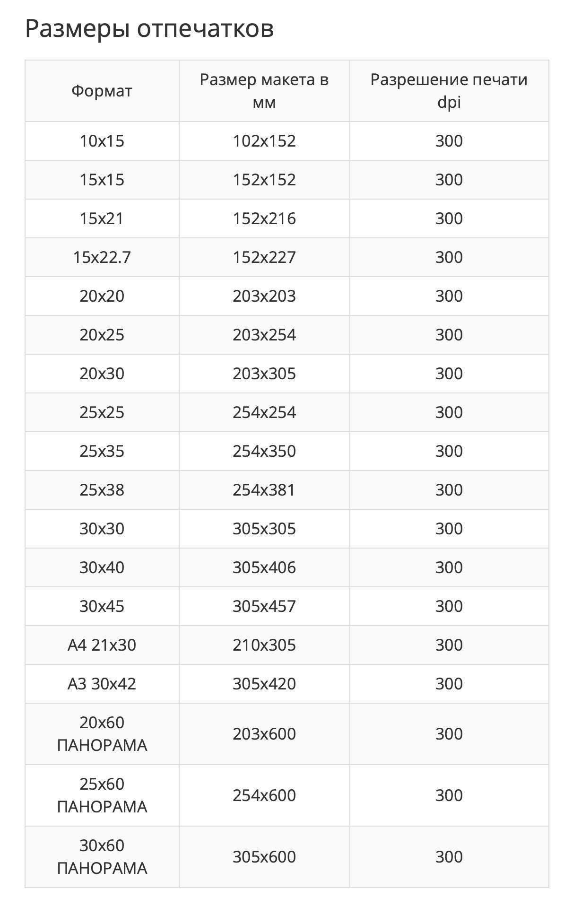573x924 pixels.
Task: Click the 15x22.7 format cell
Action: pos(102,257)
